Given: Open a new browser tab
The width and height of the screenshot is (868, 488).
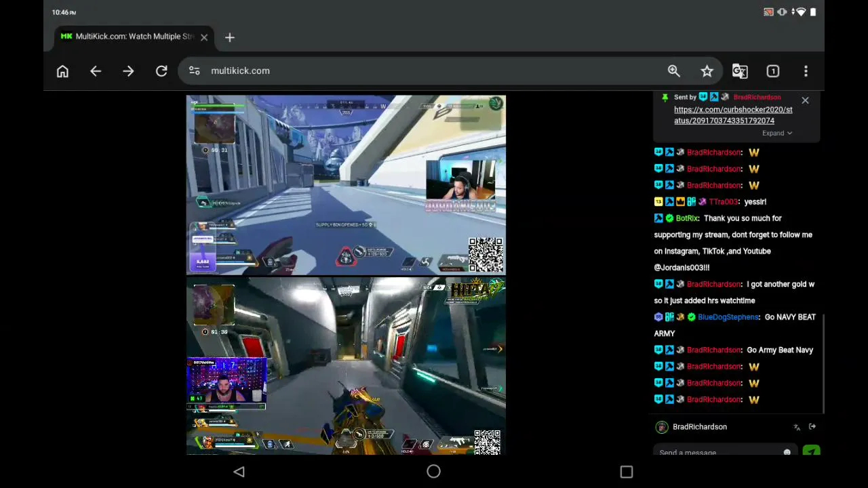Looking at the screenshot, I should point(230,38).
